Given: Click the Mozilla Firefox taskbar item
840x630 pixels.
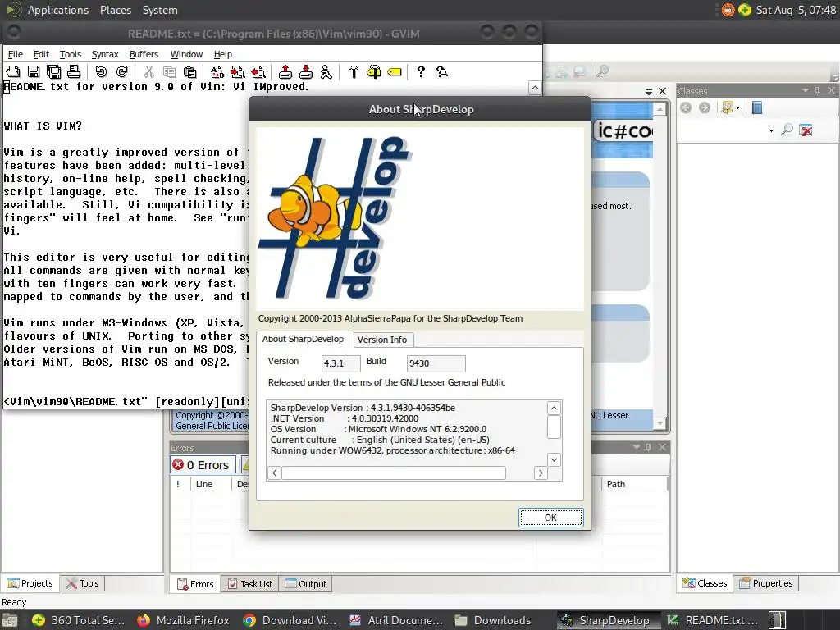Looking at the screenshot, I should click(183, 620).
